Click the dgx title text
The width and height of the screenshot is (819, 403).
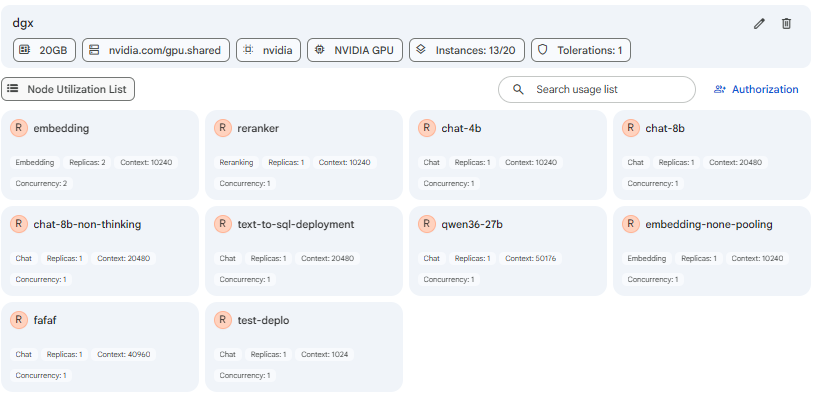(x=24, y=23)
